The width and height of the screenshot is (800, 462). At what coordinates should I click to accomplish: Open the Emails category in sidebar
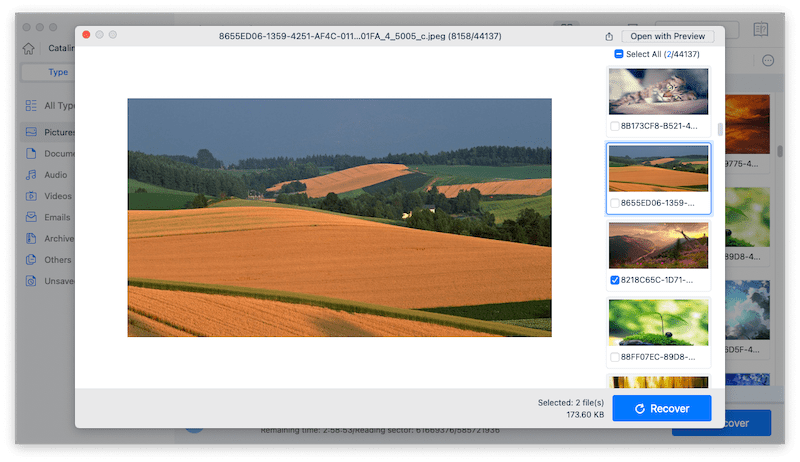click(47, 217)
